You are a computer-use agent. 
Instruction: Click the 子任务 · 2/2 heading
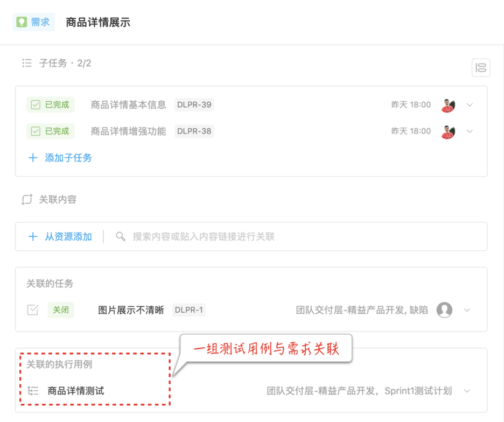(x=65, y=63)
